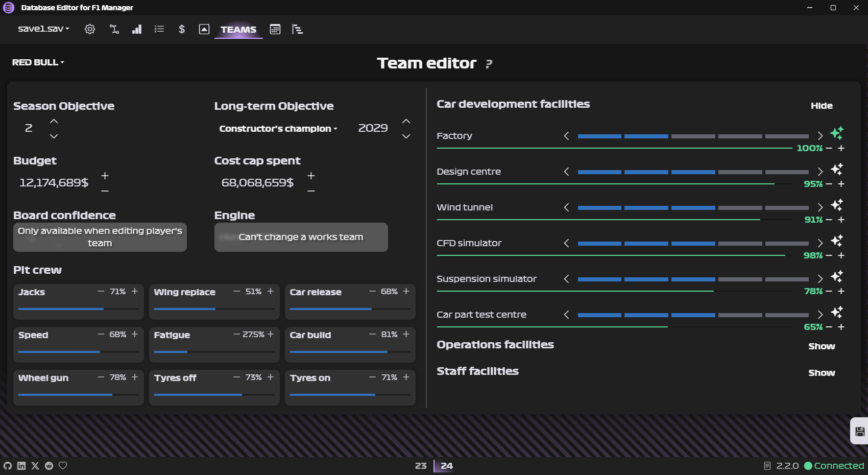Decrease the Cost cap spent amount
Image resolution: width=868 pixels, height=475 pixels.
[311, 191]
